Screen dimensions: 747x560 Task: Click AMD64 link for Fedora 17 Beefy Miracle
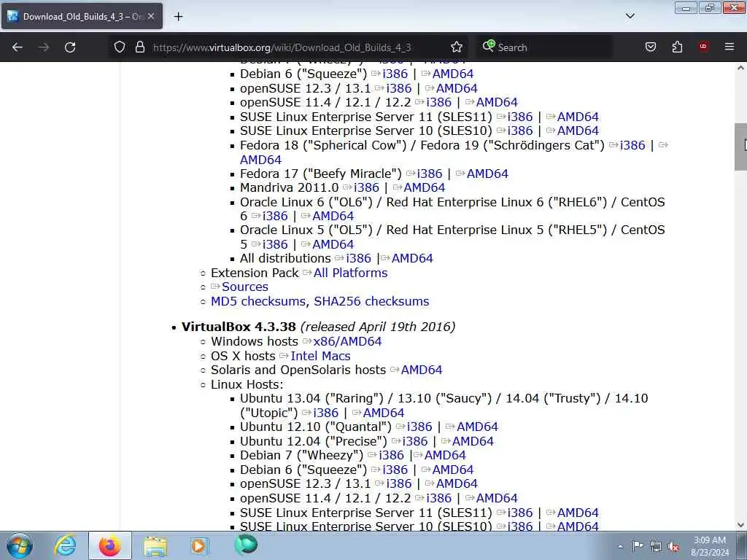tap(487, 174)
